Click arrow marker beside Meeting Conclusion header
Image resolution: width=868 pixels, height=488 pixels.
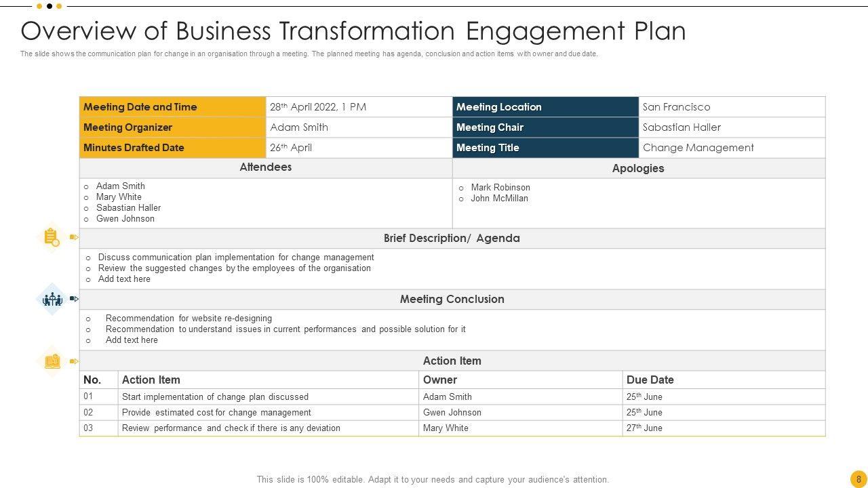(74, 299)
